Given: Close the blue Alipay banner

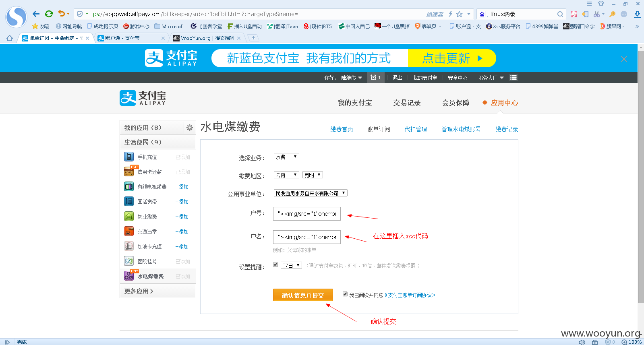Looking at the screenshot, I should click(624, 59).
